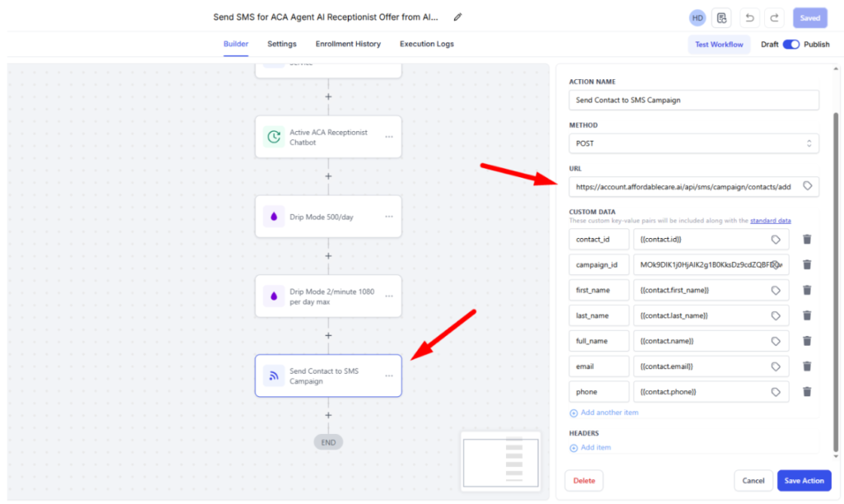Click tag icon in email value field
Image resolution: width=844 pixels, height=504 pixels.
[776, 366]
